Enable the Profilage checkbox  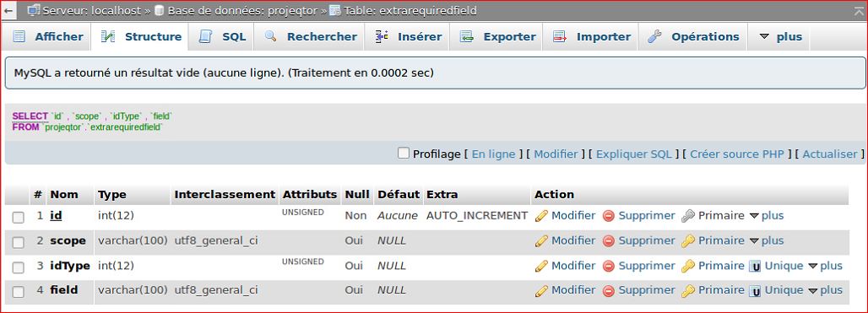pyautogui.click(x=404, y=154)
